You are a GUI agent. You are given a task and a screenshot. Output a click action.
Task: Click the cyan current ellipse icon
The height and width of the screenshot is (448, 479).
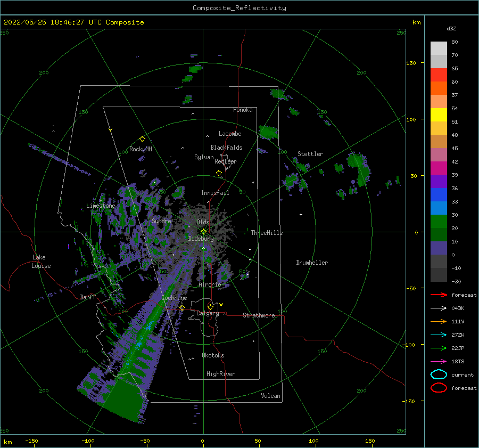[x=439, y=374]
